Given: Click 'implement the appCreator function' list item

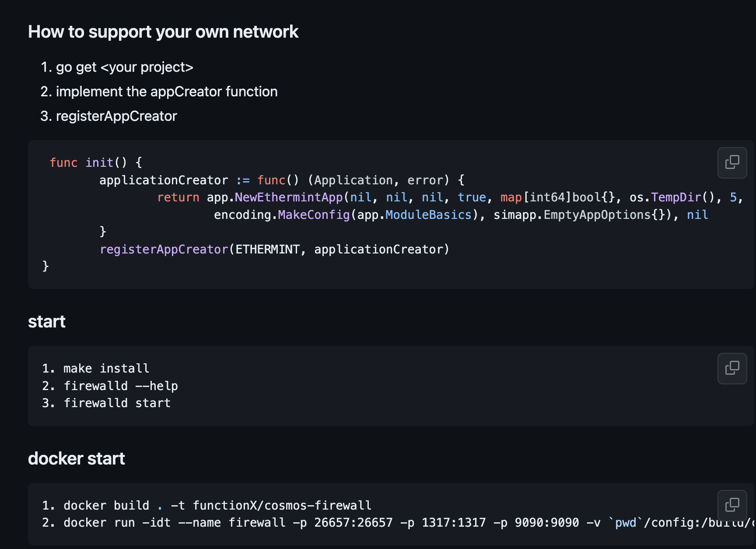Looking at the screenshot, I should [x=167, y=91].
